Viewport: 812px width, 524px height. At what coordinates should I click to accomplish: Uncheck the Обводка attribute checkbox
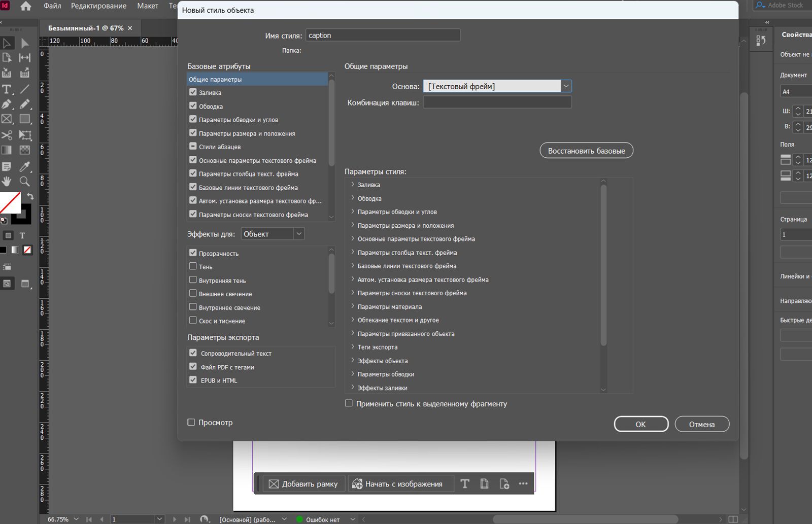[x=193, y=106]
